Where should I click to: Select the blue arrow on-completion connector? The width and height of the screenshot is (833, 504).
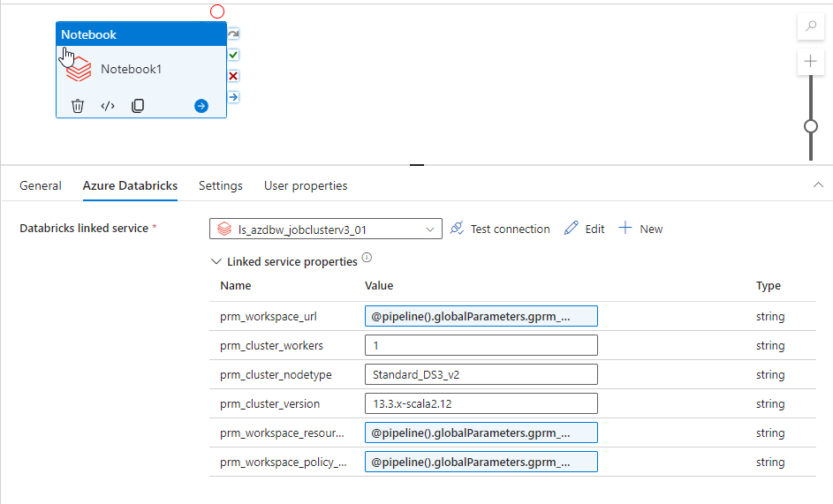point(233,97)
